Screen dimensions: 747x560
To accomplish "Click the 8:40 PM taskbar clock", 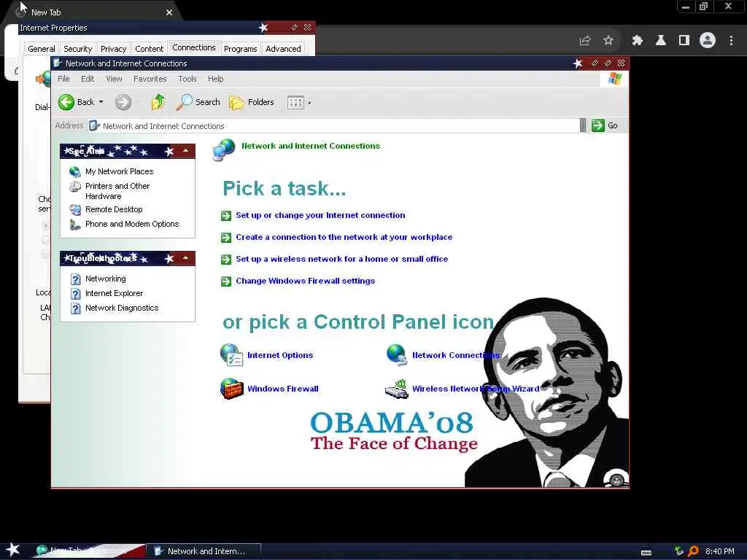I will 719,551.
